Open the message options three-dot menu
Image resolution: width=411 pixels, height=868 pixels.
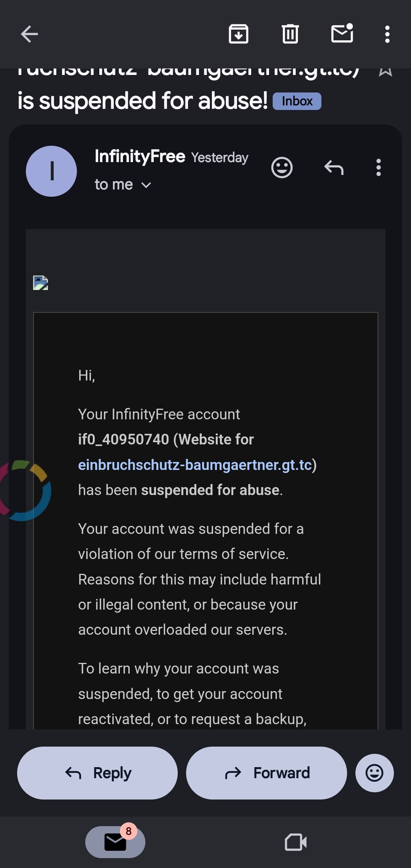pos(378,167)
